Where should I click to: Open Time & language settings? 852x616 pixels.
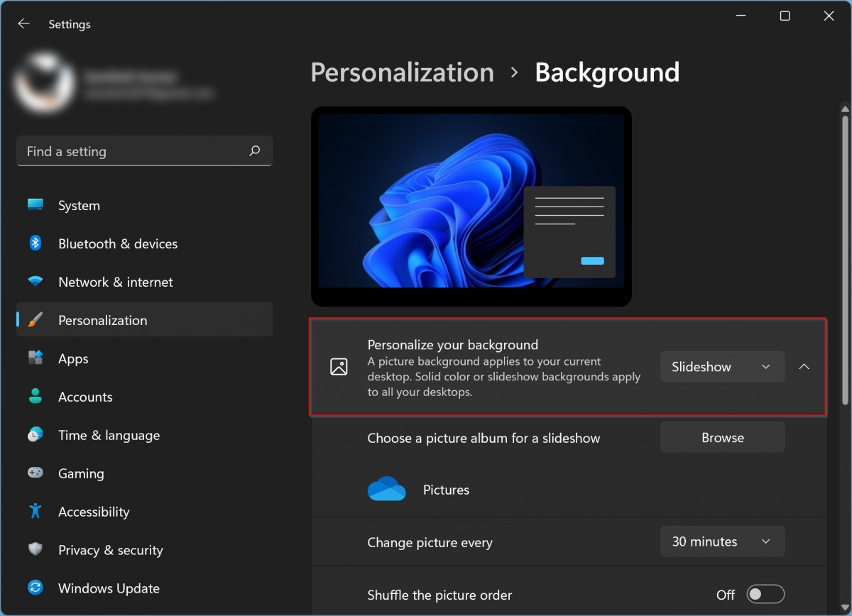tap(144, 435)
